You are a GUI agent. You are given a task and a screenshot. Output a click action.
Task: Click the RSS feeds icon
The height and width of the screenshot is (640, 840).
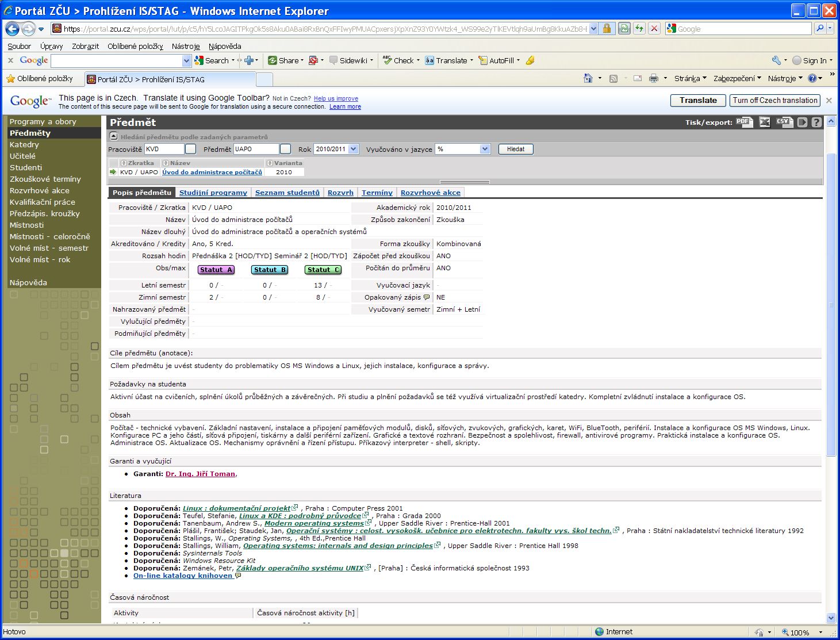click(613, 78)
